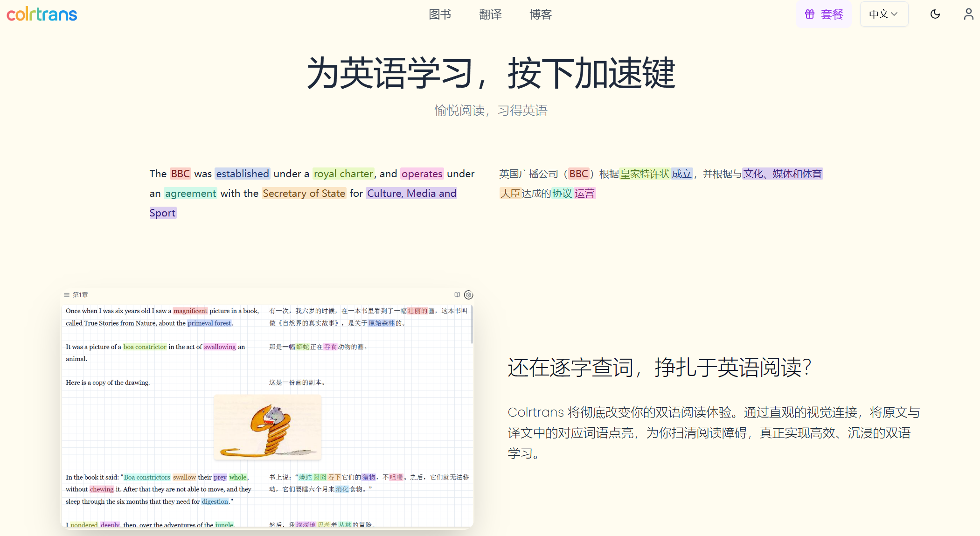Click the pink highlighted 'operates' word

click(422, 174)
